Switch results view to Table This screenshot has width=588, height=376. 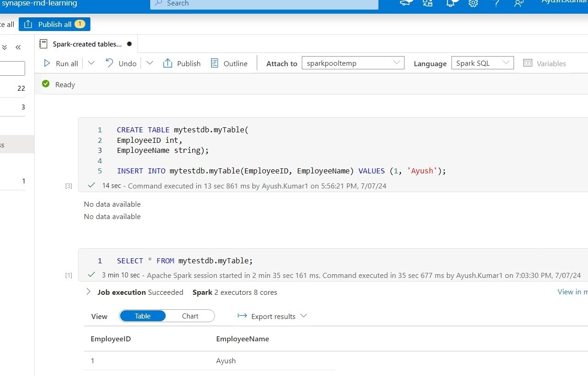pyautogui.click(x=142, y=316)
